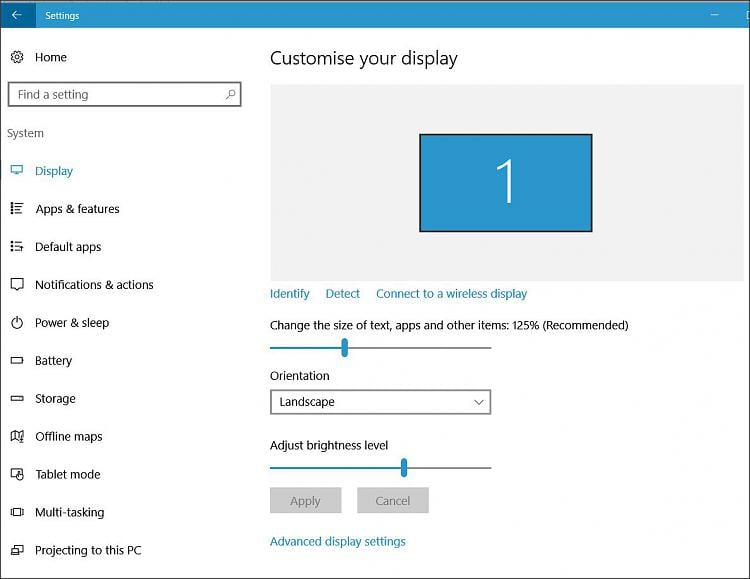Click the Detect link

click(x=342, y=293)
